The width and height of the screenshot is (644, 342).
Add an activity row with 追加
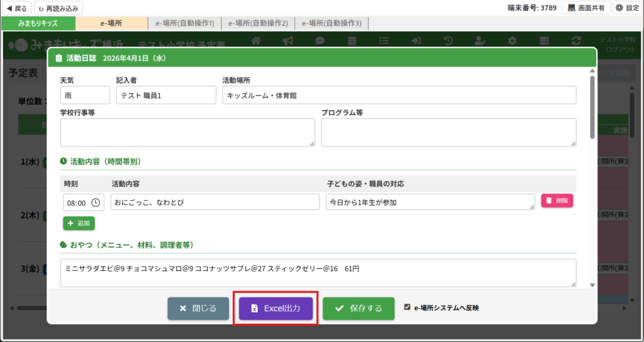click(79, 223)
